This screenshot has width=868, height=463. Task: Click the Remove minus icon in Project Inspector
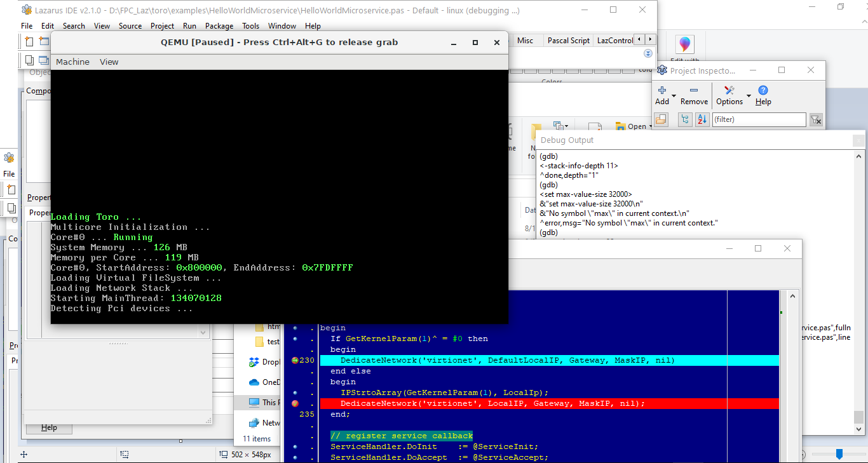pyautogui.click(x=694, y=91)
